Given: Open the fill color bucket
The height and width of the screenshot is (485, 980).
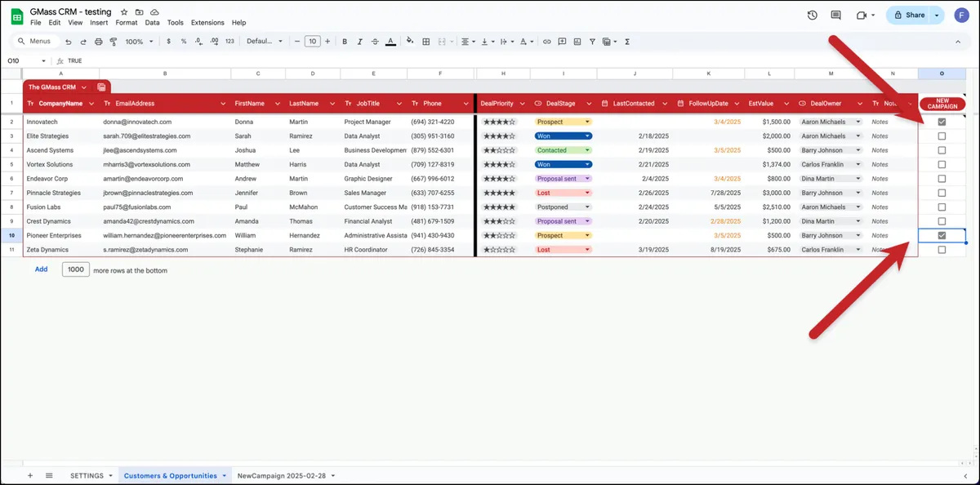Looking at the screenshot, I should pos(410,41).
